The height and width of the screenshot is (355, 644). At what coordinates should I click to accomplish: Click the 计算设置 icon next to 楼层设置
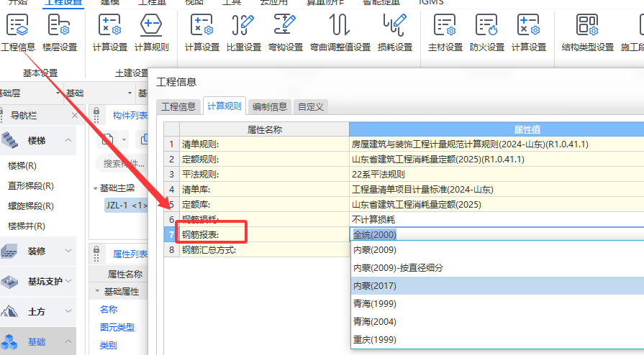tap(109, 25)
